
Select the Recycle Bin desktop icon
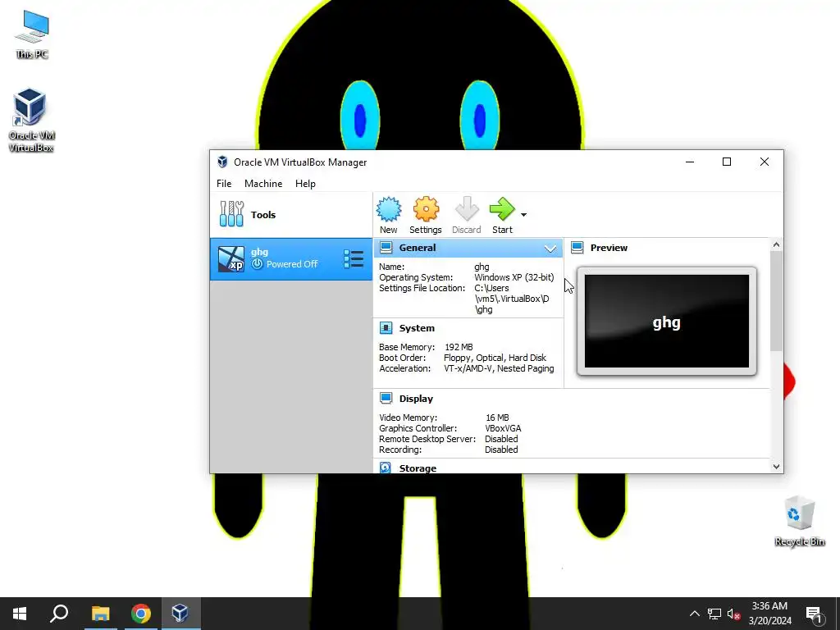click(800, 521)
